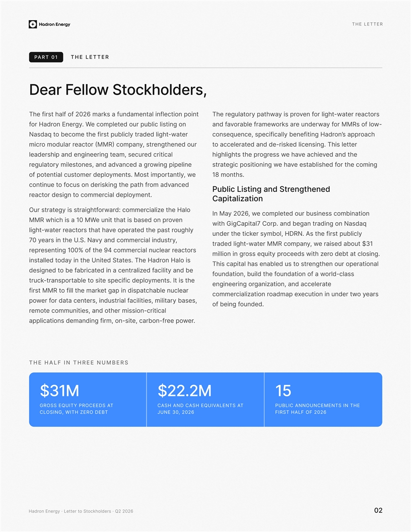This screenshot has height=532, width=411.
Task: Click the page number 02
Action: click(378, 510)
